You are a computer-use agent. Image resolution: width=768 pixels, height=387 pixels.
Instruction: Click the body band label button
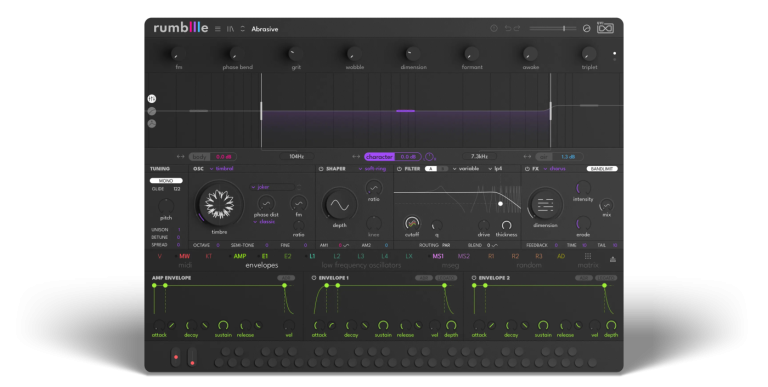(x=200, y=157)
